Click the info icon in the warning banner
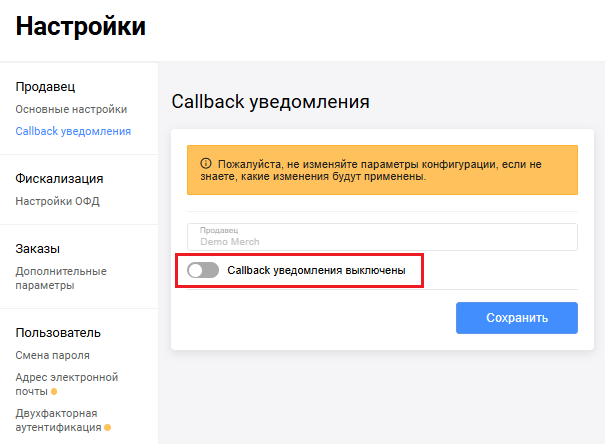 click(205, 163)
